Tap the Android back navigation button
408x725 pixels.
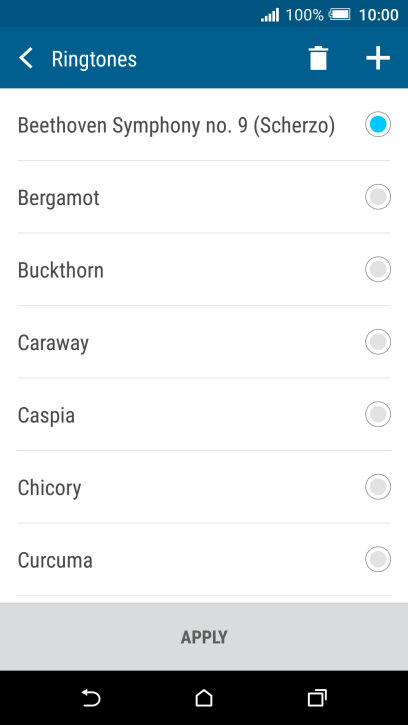(91, 698)
